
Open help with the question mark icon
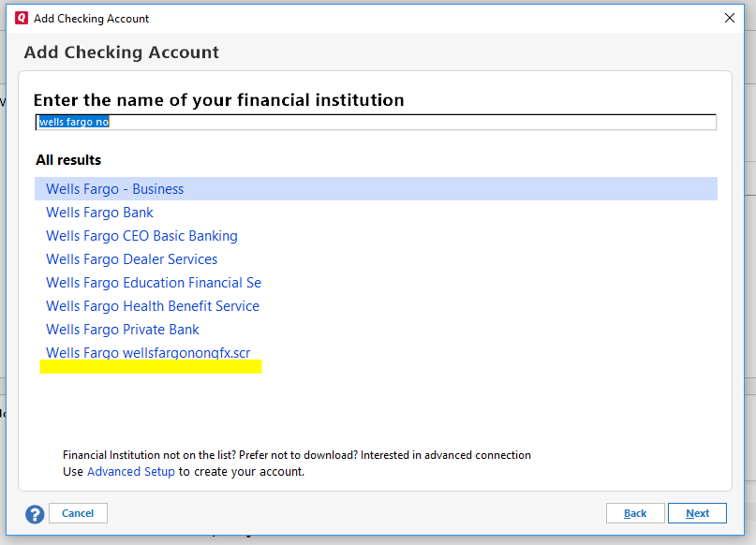(x=35, y=514)
